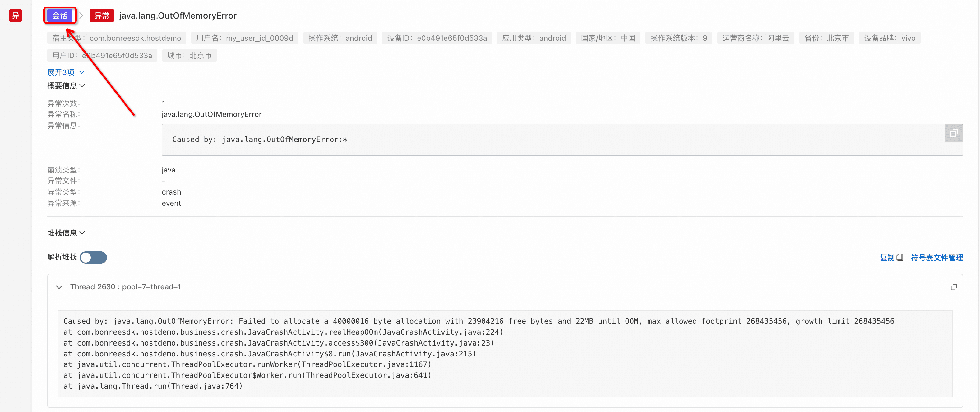Collapse the 堆栈信息 section
This screenshot has height=412, width=980.
[x=66, y=233]
